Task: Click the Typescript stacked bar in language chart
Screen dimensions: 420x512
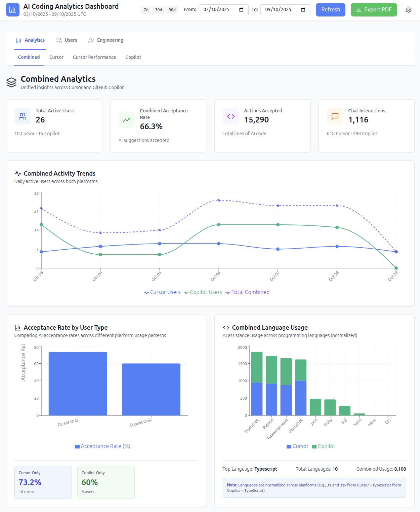Action: 257,383
